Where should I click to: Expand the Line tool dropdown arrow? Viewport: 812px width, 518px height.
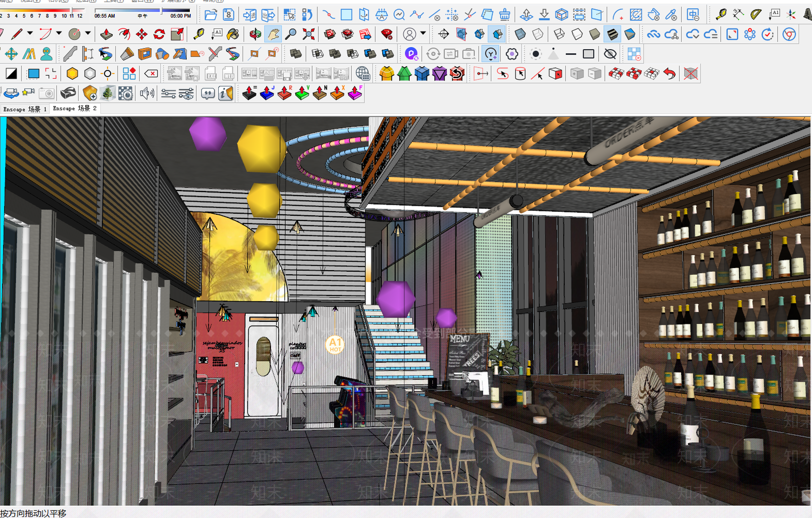(x=30, y=34)
